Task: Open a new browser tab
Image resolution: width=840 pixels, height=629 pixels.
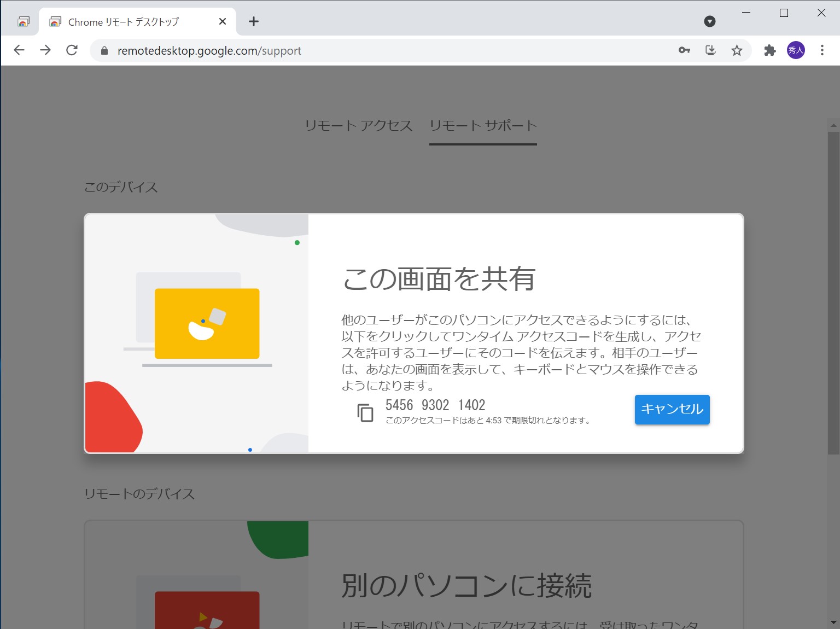Action: point(253,21)
